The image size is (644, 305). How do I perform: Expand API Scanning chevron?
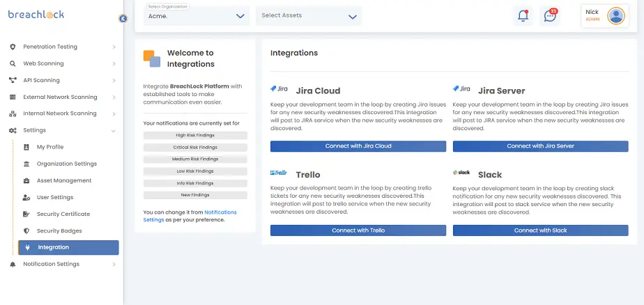(114, 81)
